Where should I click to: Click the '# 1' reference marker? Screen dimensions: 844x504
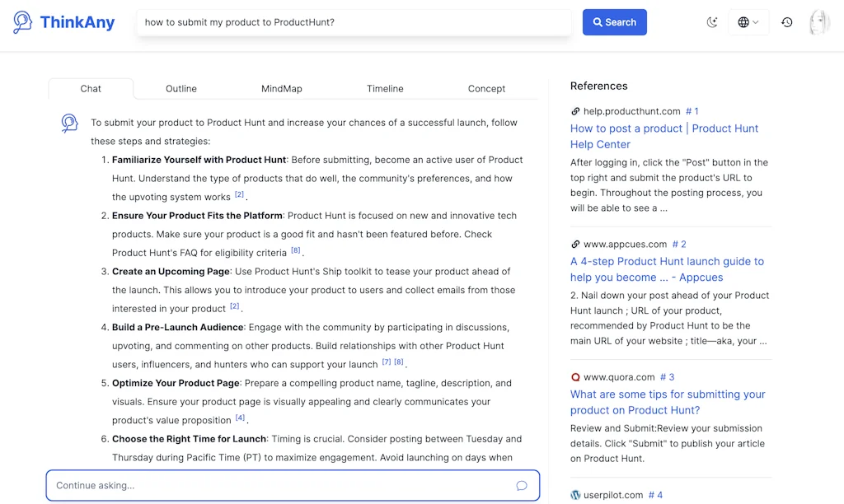click(x=691, y=111)
